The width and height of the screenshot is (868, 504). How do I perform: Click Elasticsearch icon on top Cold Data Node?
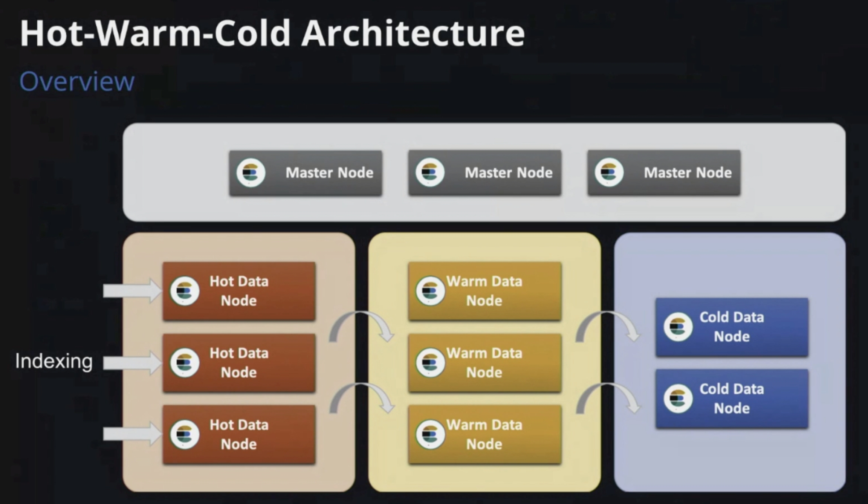click(x=678, y=327)
